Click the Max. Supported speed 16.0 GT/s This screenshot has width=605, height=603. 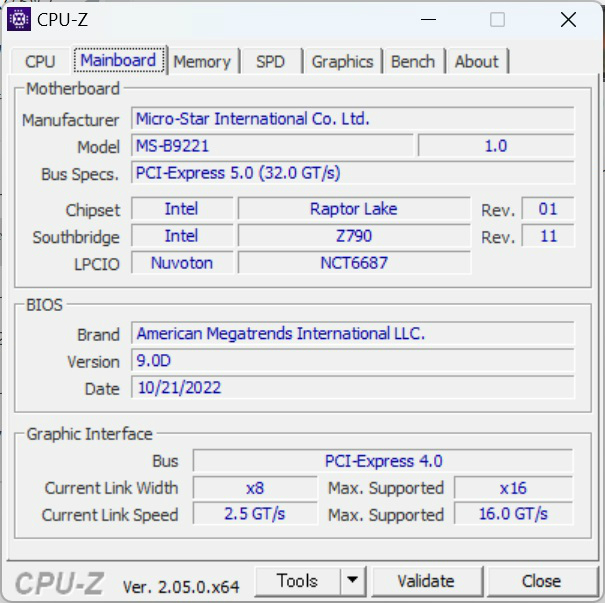click(514, 514)
